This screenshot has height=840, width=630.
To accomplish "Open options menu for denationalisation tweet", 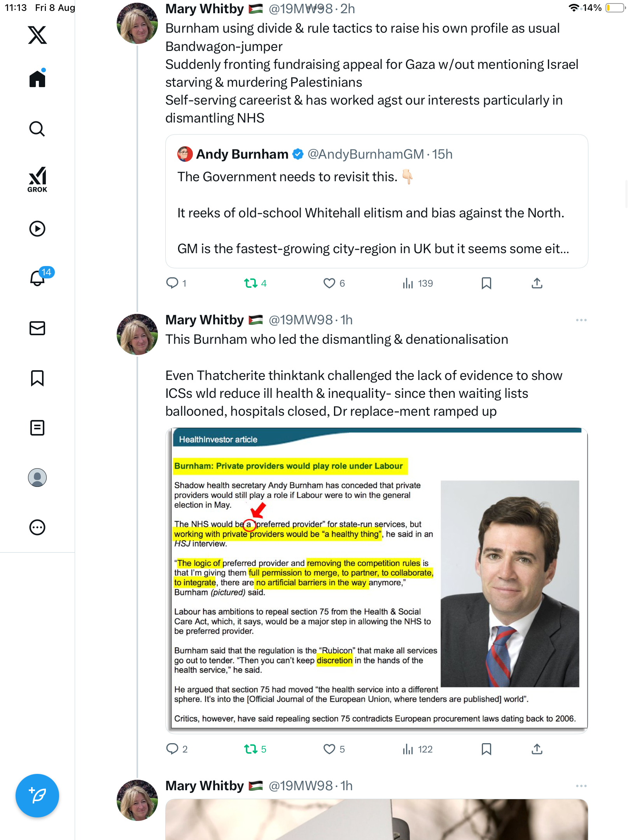I will (x=581, y=320).
